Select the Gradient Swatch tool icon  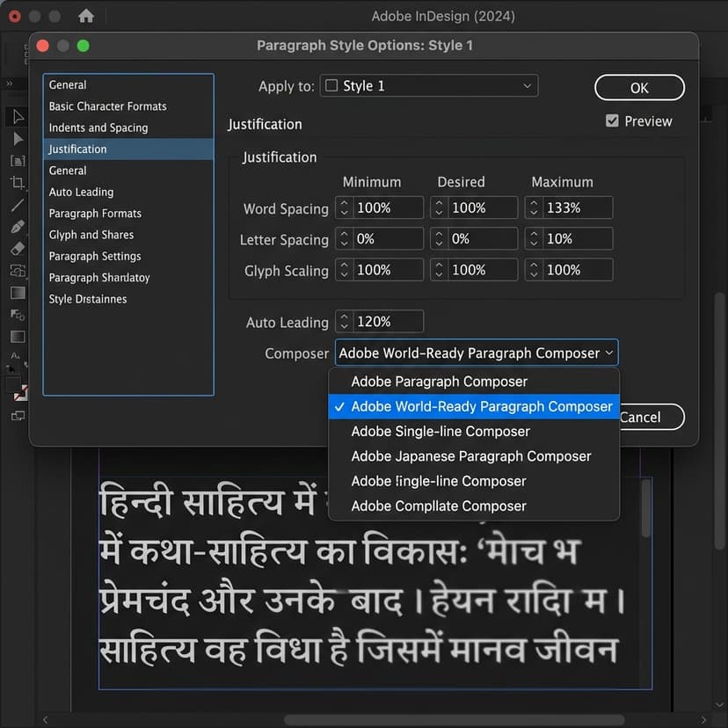(x=18, y=337)
